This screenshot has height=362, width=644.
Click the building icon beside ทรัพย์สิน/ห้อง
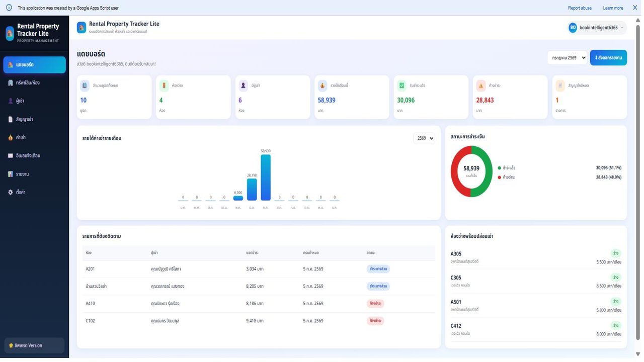(x=11, y=83)
